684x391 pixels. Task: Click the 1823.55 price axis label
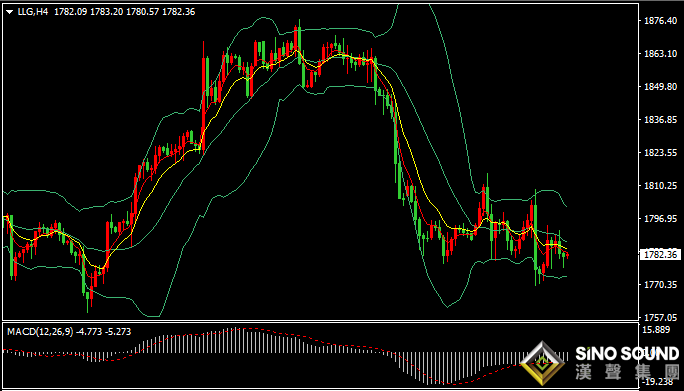click(660, 153)
